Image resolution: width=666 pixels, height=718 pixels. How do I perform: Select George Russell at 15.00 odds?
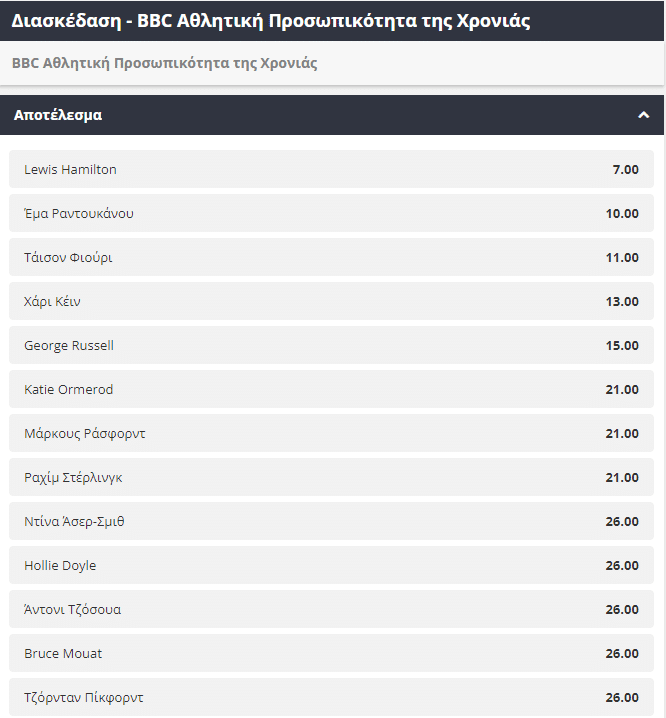(x=331, y=346)
